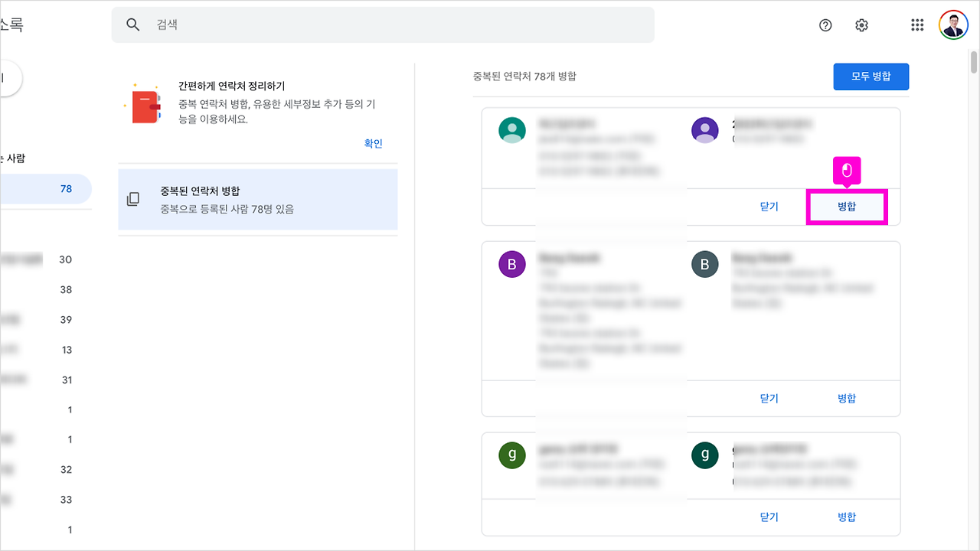Click the 확인 link on the intro card

tap(373, 143)
